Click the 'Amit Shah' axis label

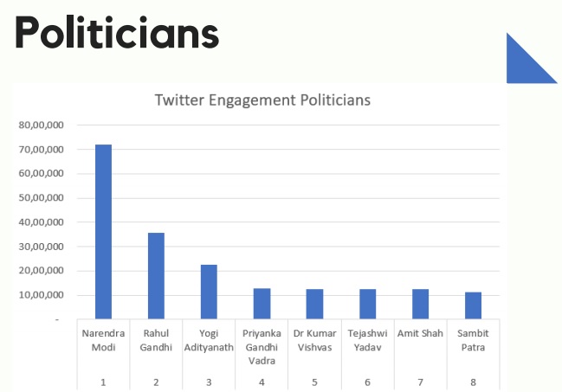(420, 333)
